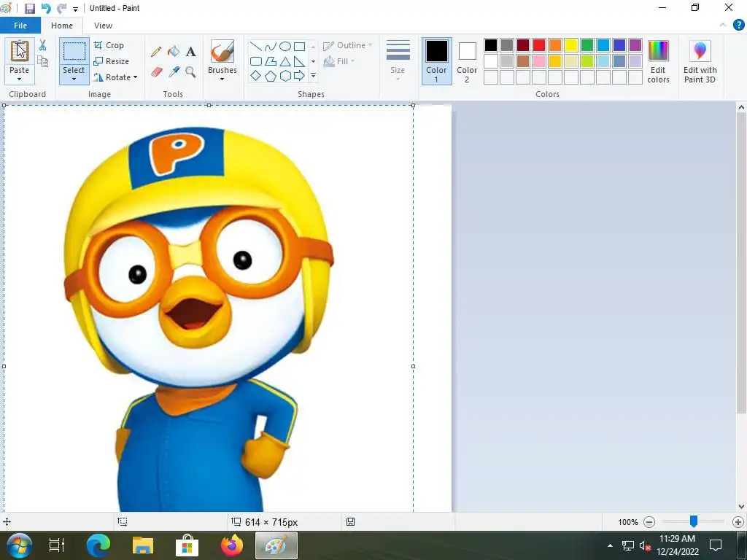Choose the Rectangle shape
The height and width of the screenshot is (560, 747).
point(299,46)
